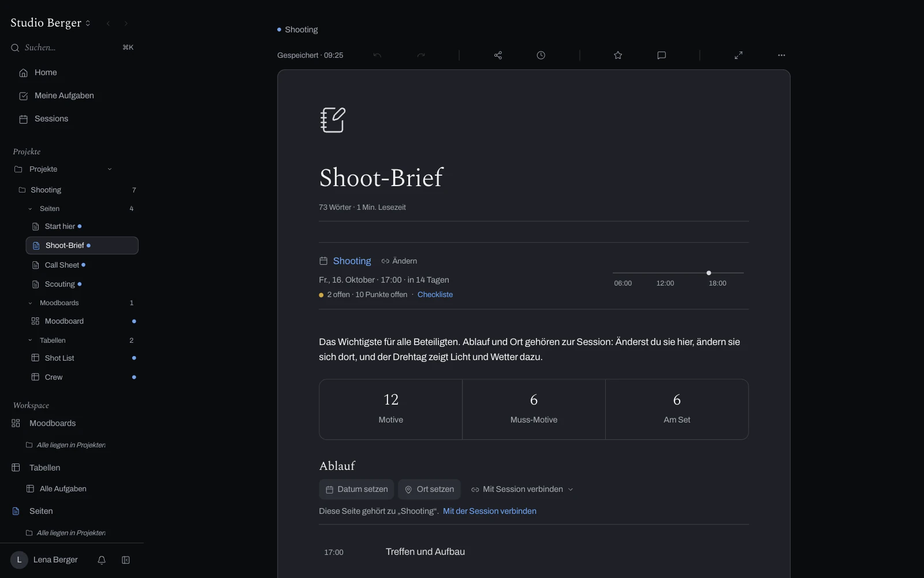
Task: Open Studio Berger workspace switcher
Action: [51, 23]
